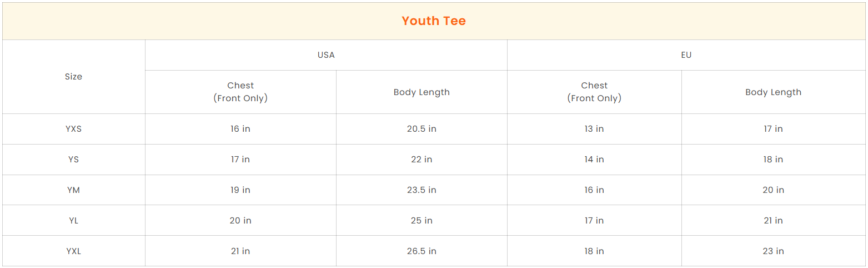Click the 23.5 in body length cell
The image size is (868, 268).
[x=422, y=190]
